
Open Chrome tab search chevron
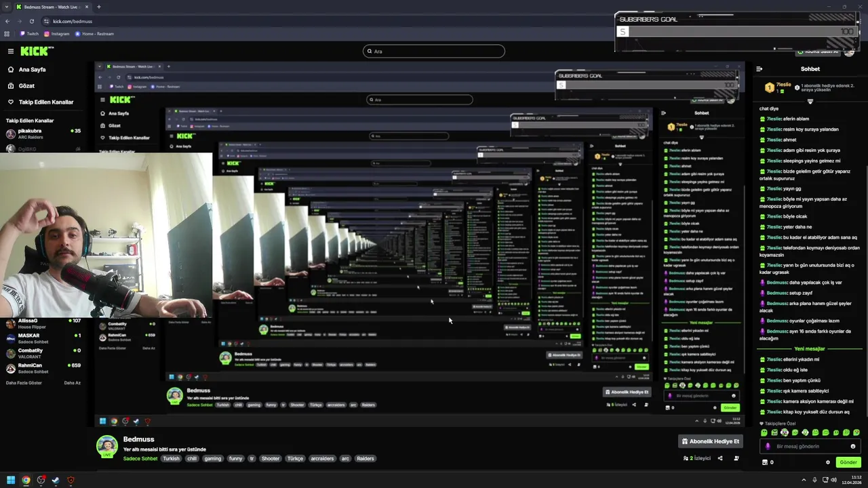5,7
